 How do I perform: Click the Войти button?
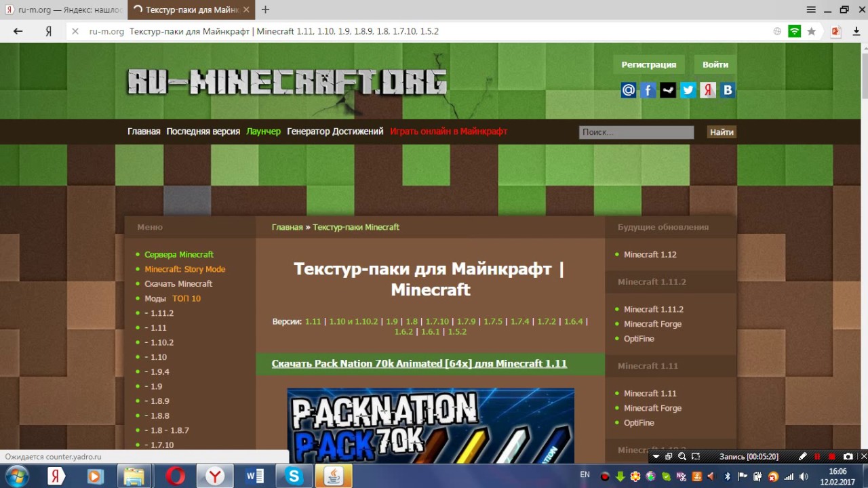(715, 64)
